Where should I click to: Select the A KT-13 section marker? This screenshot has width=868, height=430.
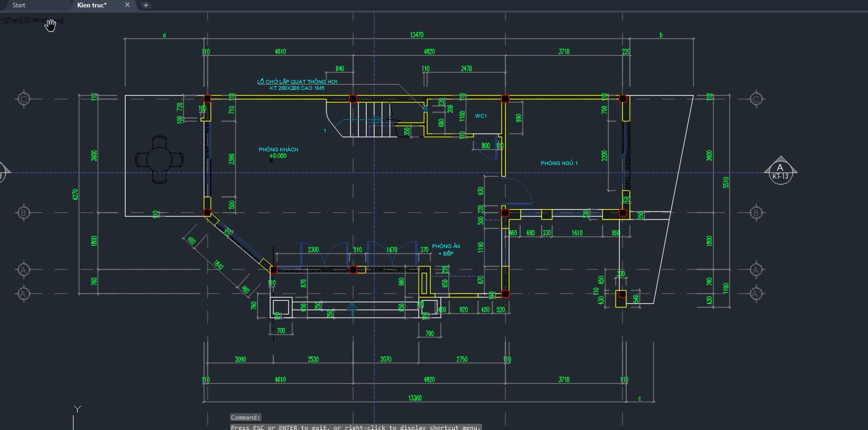(780, 170)
